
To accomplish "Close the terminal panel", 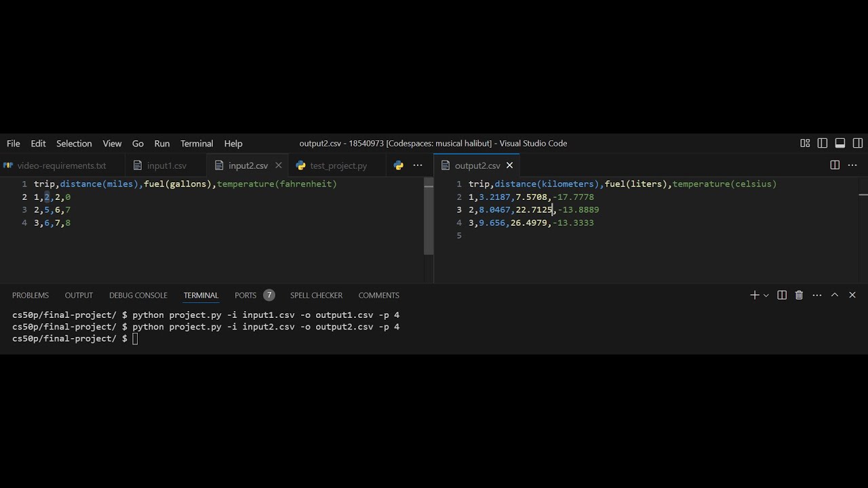I will (852, 295).
